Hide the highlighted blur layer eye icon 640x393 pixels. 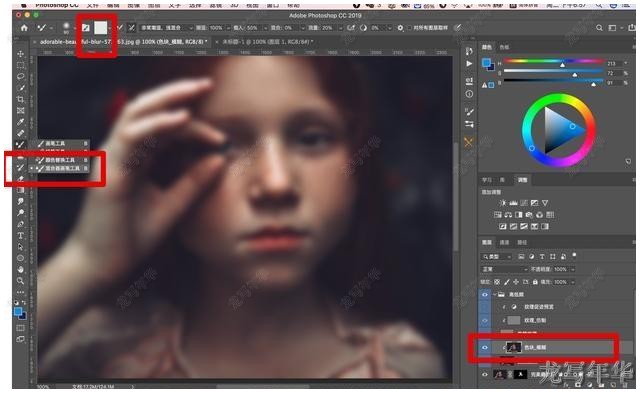click(x=485, y=348)
